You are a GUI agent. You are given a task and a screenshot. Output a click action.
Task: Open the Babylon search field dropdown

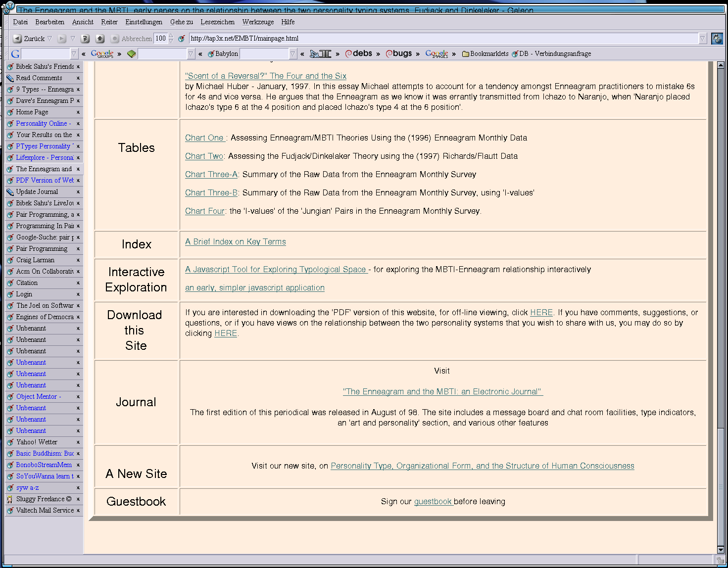tap(293, 54)
